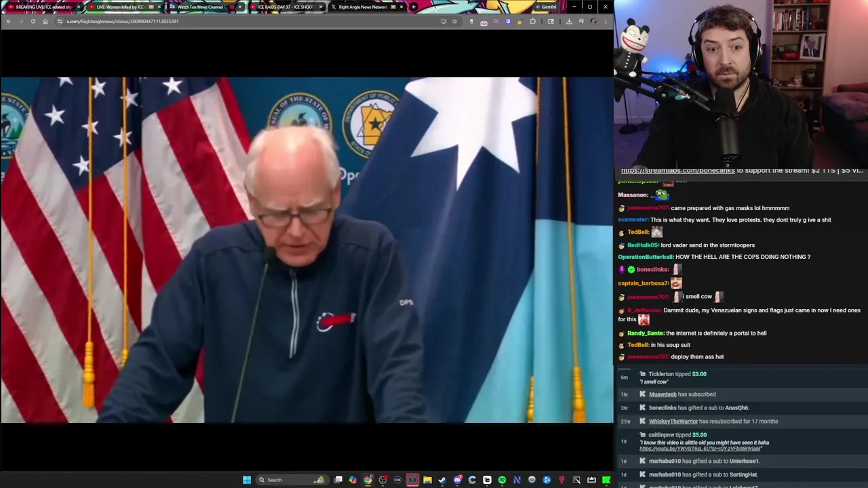Click chat message 'deploy them ass hat'

point(697,357)
